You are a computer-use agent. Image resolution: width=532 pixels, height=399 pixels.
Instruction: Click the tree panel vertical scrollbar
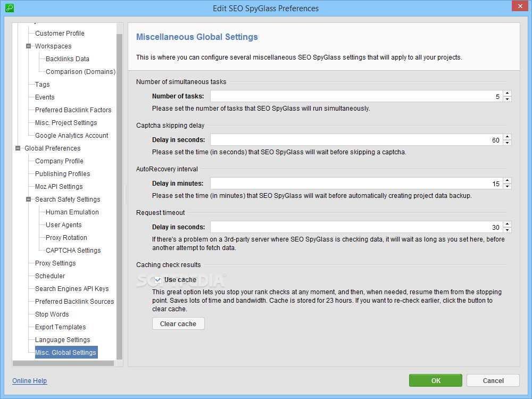(x=119, y=197)
